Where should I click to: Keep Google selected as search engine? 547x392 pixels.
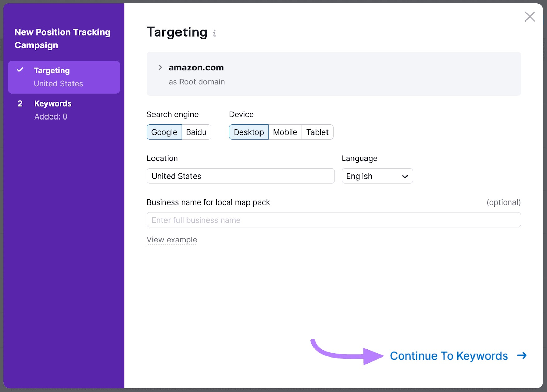[x=164, y=132]
